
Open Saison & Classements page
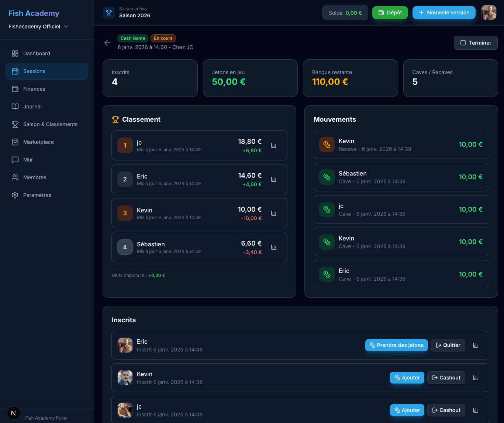pos(50,124)
